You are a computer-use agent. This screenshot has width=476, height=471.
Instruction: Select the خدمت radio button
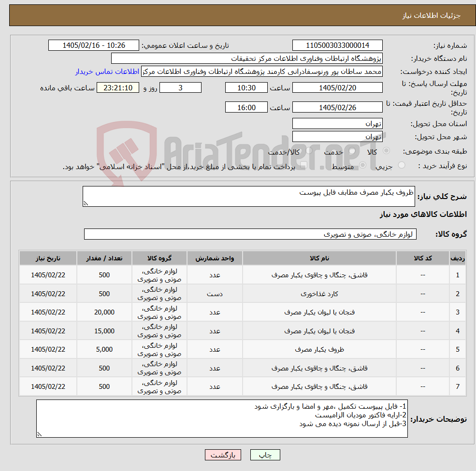click(x=352, y=151)
